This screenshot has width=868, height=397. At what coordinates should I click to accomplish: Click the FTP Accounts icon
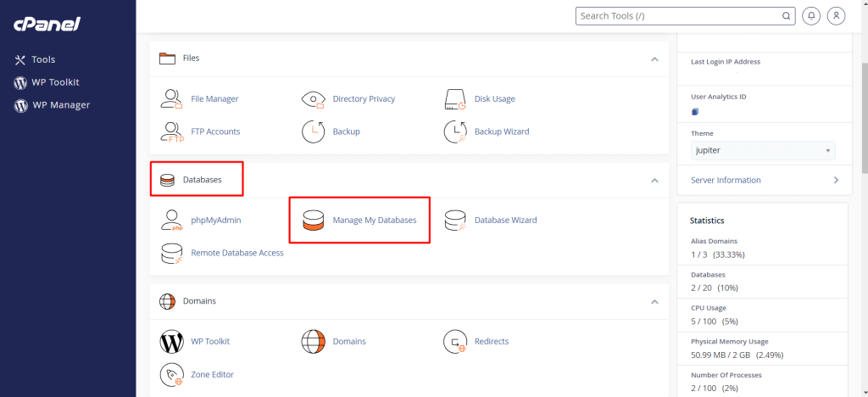click(x=171, y=131)
